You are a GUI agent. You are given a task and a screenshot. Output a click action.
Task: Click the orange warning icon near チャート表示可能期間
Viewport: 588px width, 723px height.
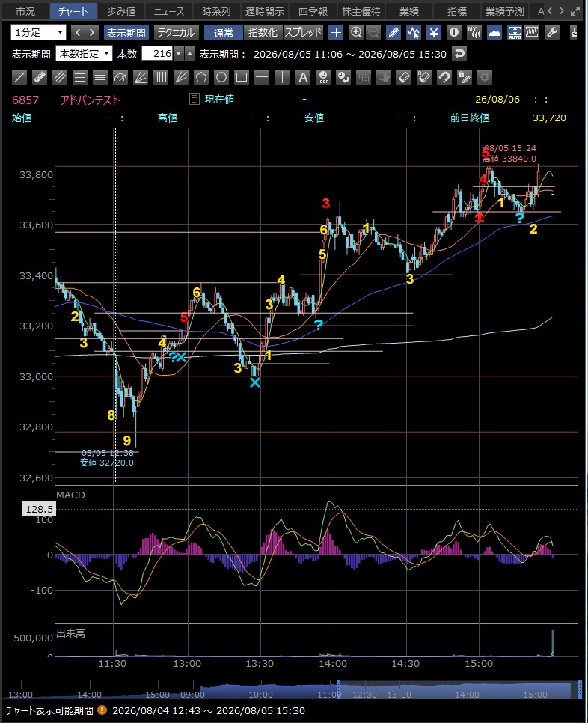(x=102, y=710)
